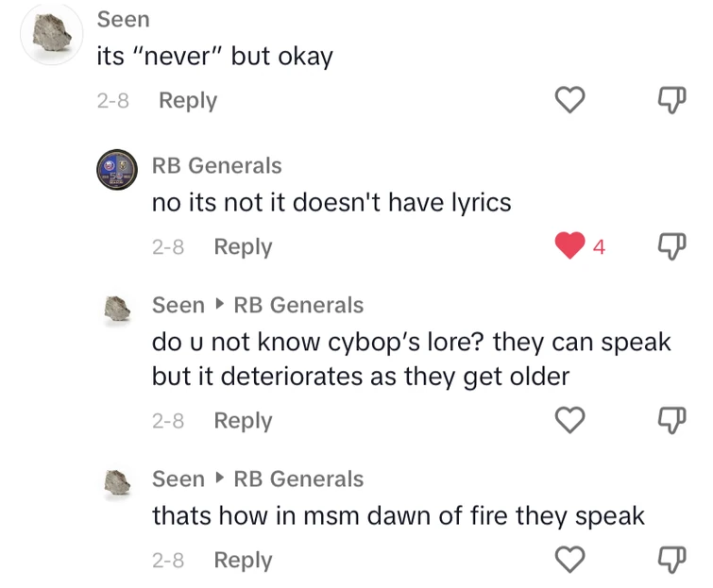Reply to the cybop's lore comment
The image size is (713, 588).
pyautogui.click(x=243, y=421)
